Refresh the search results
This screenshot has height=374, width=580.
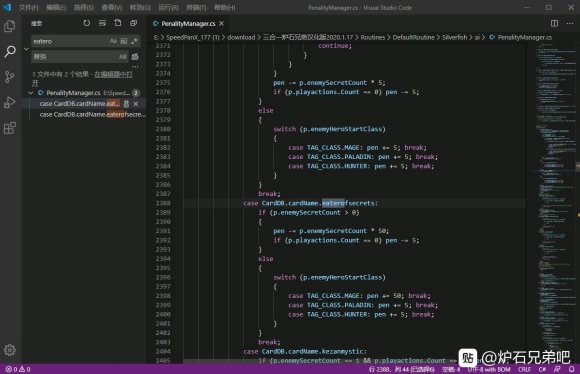[87, 23]
